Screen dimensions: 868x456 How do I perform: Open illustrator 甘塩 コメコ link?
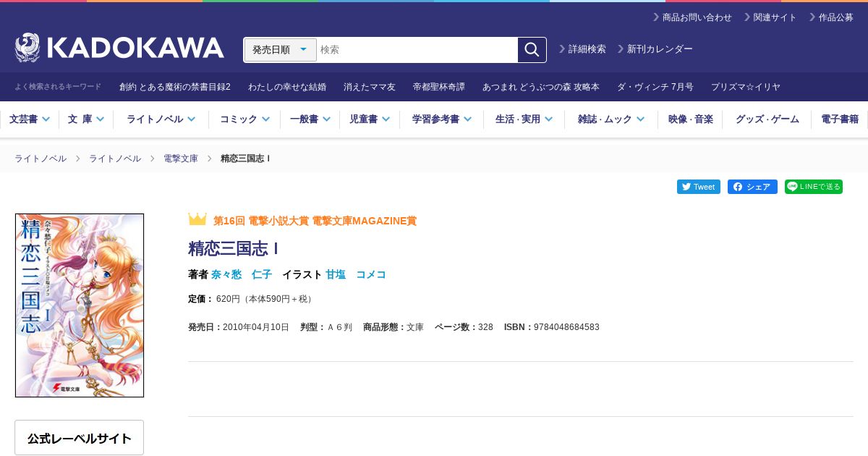pos(356,274)
